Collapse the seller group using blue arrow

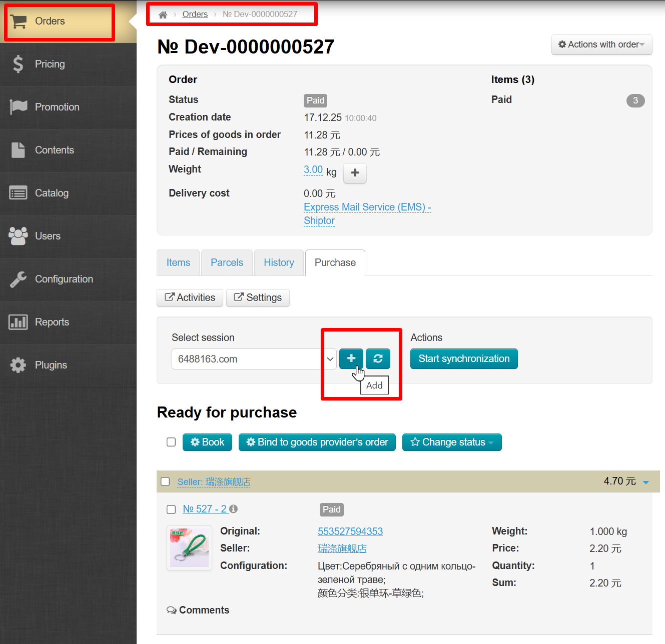pyautogui.click(x=645, y=482)
